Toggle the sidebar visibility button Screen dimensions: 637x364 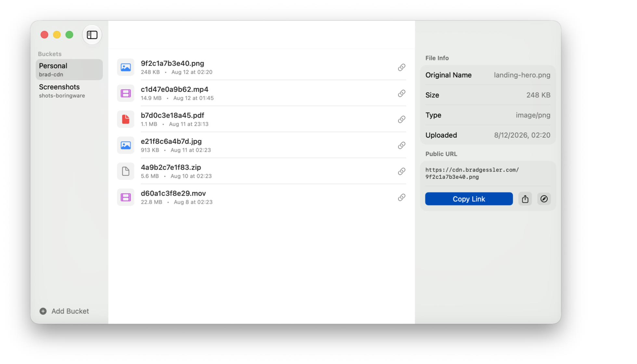click(x=92, y=35)
